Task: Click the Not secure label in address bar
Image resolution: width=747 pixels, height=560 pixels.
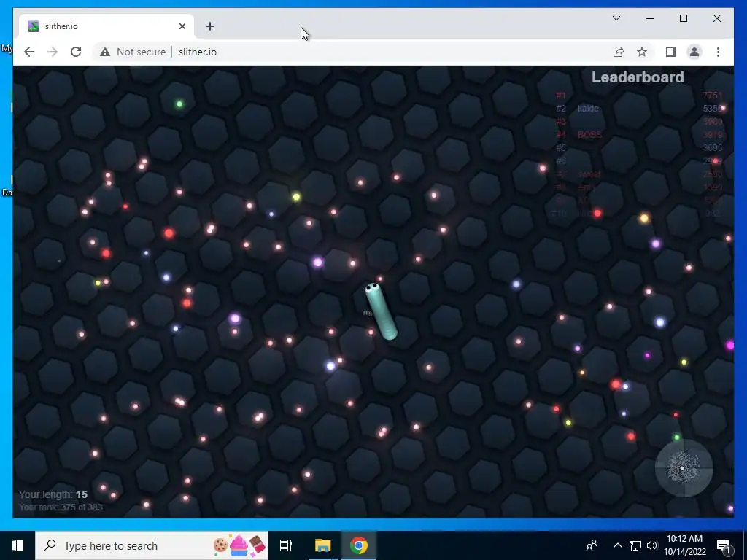Action: pyautogui.click(x=141, y=52)
